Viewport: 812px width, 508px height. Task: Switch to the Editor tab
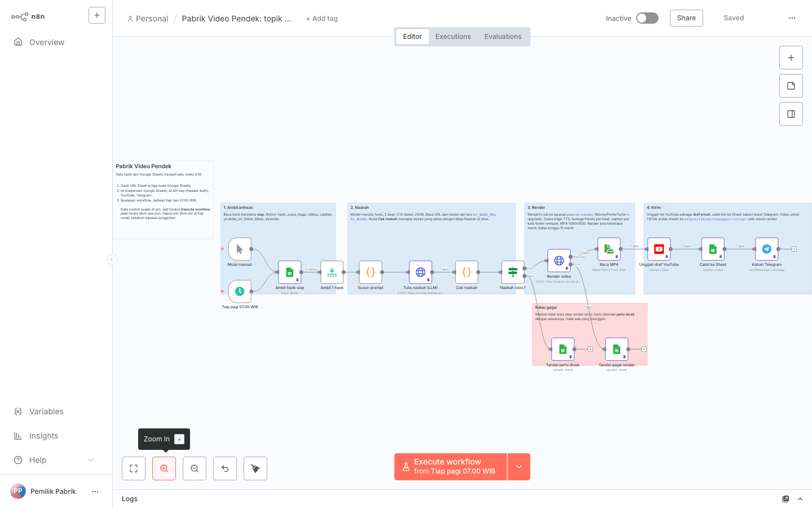click(412, 37)
